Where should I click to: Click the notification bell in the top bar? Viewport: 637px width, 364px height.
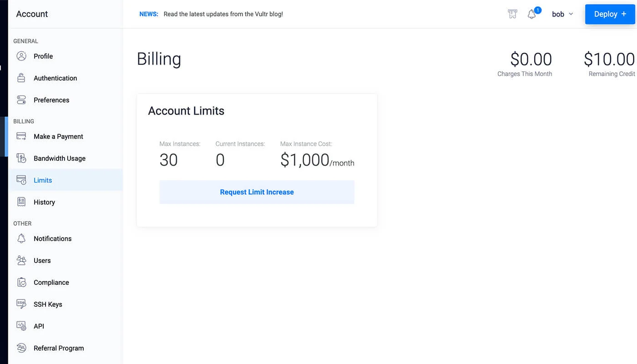pyautogui.click(x=531, y=14)
